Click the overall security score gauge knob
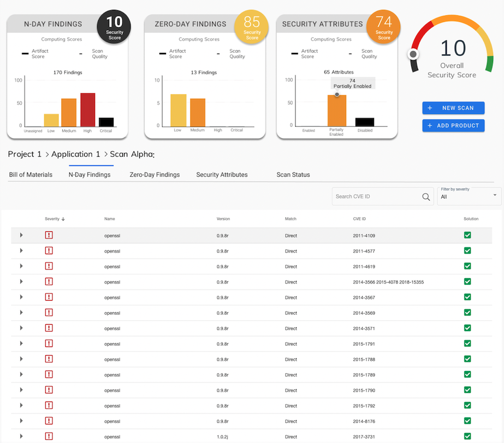Screen dimensions: 504x443 coord(414,54)
